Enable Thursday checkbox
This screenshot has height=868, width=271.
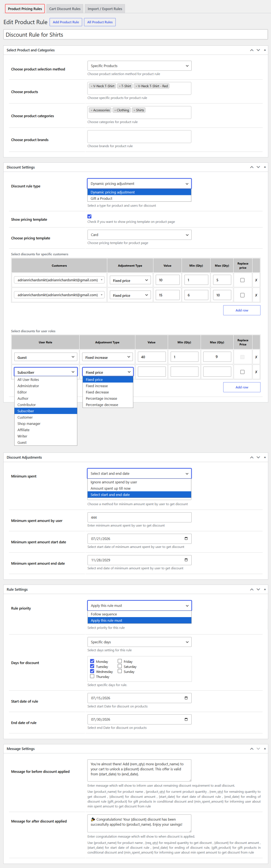coord(92,676)
